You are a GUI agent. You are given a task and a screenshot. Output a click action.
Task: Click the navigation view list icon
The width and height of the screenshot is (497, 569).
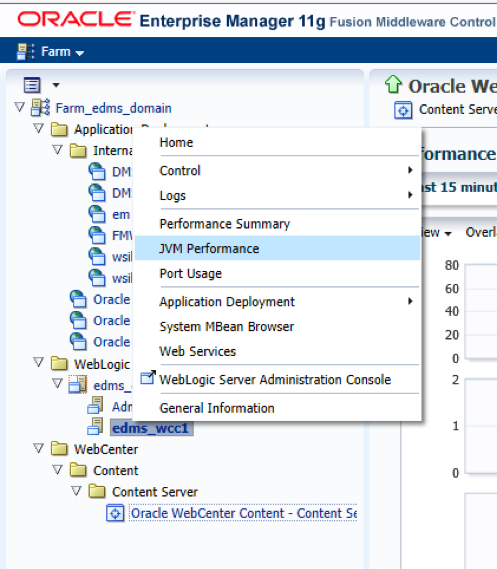[32, 85]
